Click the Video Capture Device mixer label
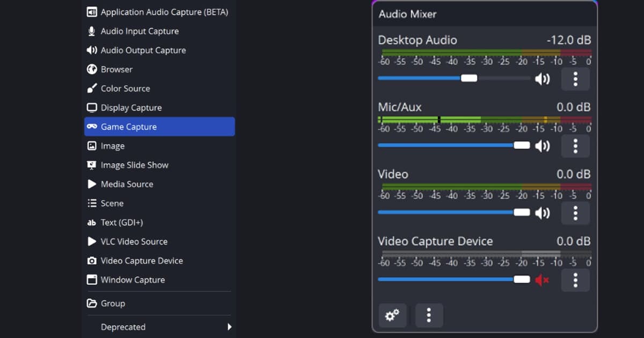 [435, 241]
